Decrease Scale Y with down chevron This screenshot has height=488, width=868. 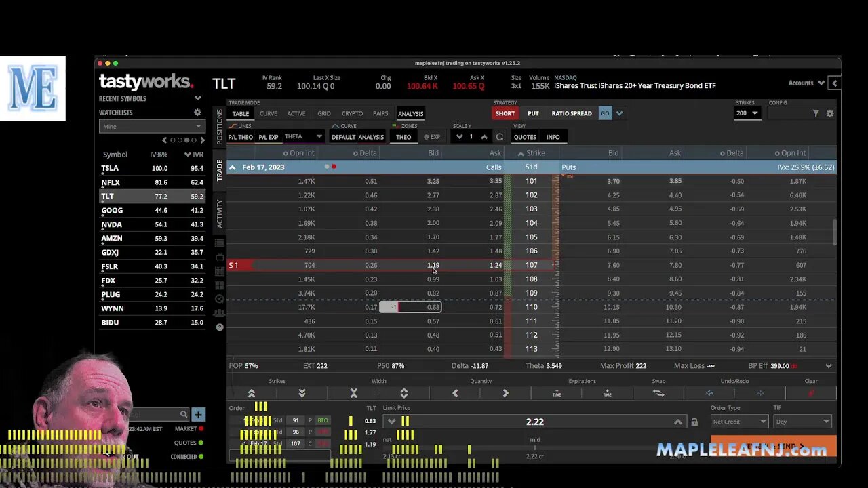459,137
